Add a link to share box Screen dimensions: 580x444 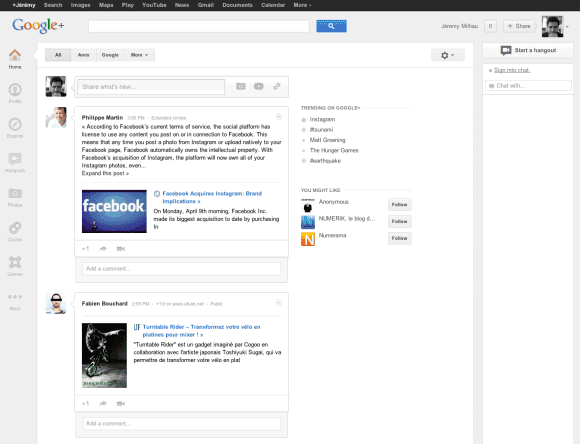[x=277, y=86]
